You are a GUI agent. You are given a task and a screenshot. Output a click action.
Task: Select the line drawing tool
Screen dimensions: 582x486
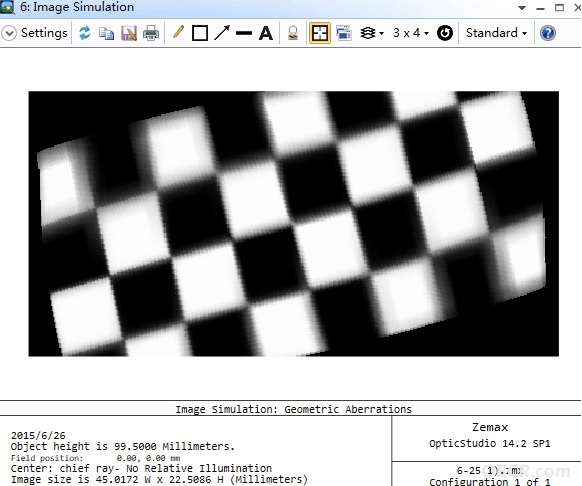pos(244,33)
